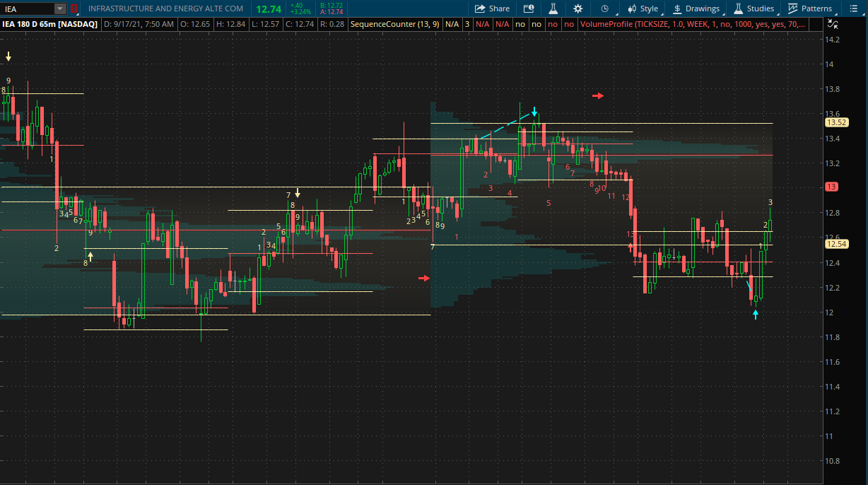Click the 13.8 price axis label
This screenshot has width=868, height=485.
[833, 89]
